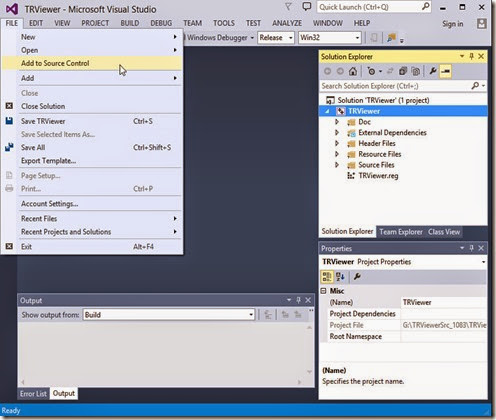Viewport: 496px width, 420px height.
Task: Pin the Output panel
Action: [x=299, y=300]
